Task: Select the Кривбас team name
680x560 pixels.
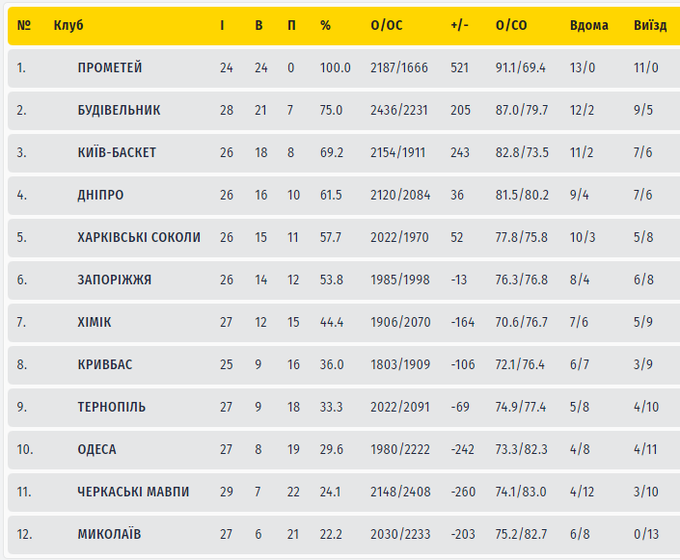Action: pyautogui.click(x=106, y=365)
